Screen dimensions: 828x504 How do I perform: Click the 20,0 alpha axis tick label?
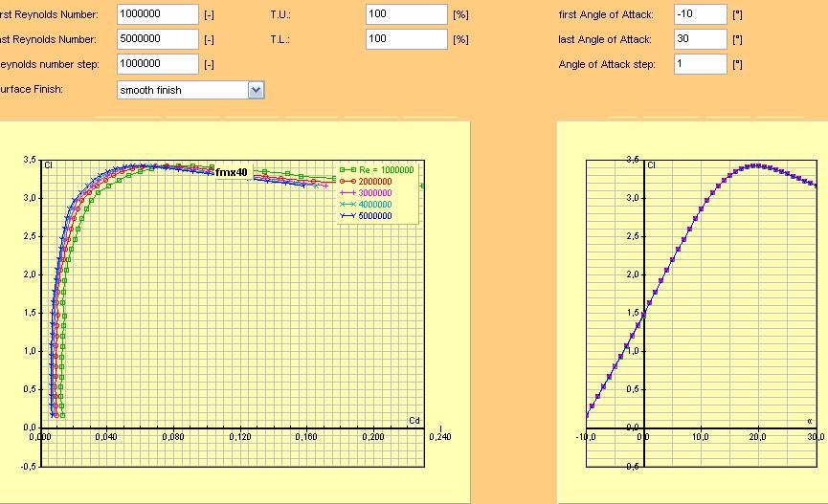(757, 437)
